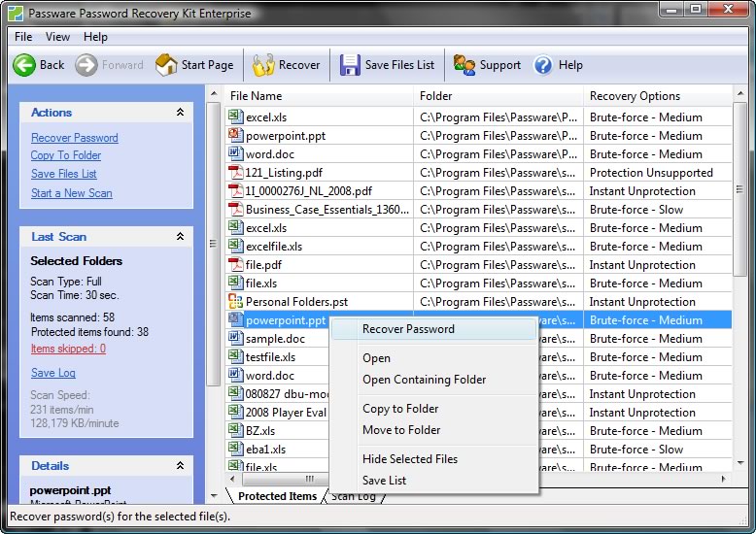The height and width of the screenshot is (534, 756).
Task: Choose Open in the context menu
Action: 434,358
